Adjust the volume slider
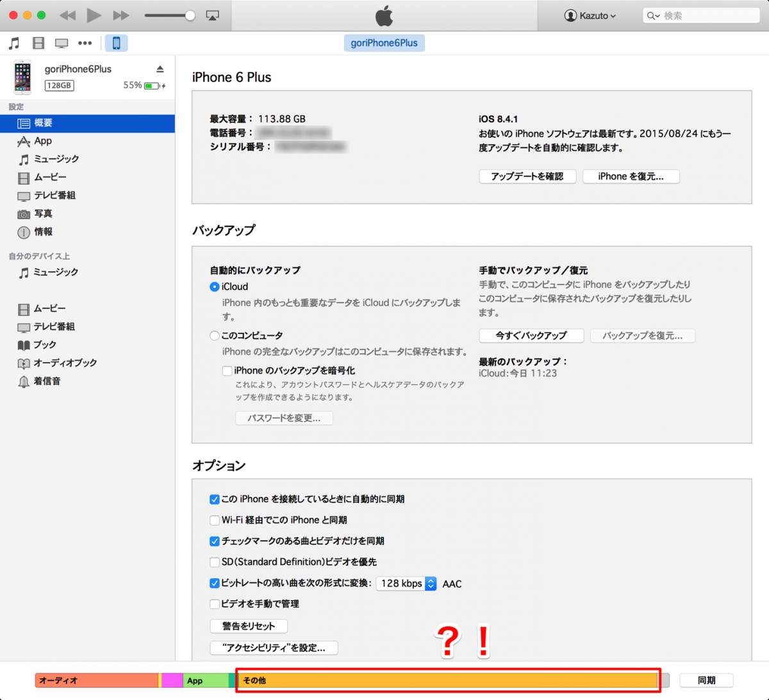The width and height of the screenshot is (769, 700). (x=170, y=15)
